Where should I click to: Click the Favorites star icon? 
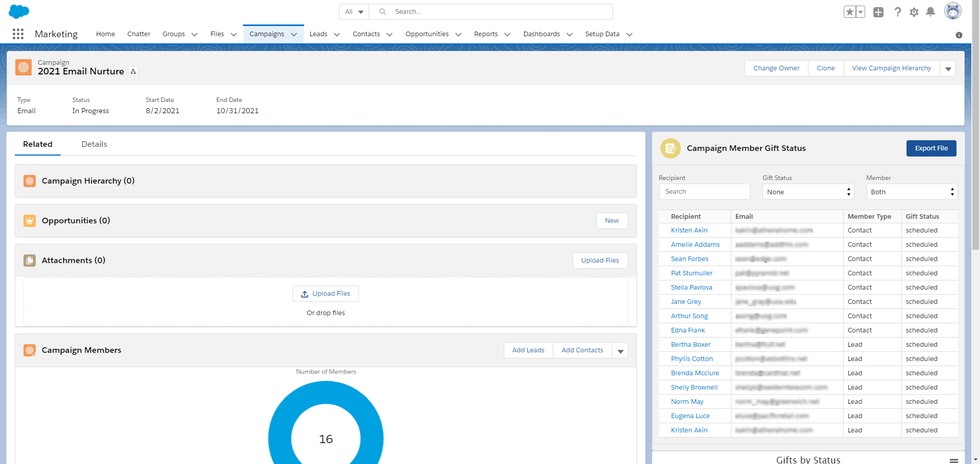(x=849, y=12)
